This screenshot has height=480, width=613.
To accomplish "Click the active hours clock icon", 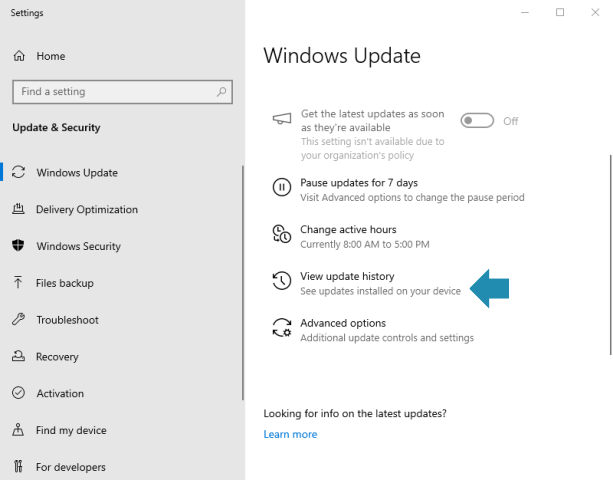I will click(282, 234).
